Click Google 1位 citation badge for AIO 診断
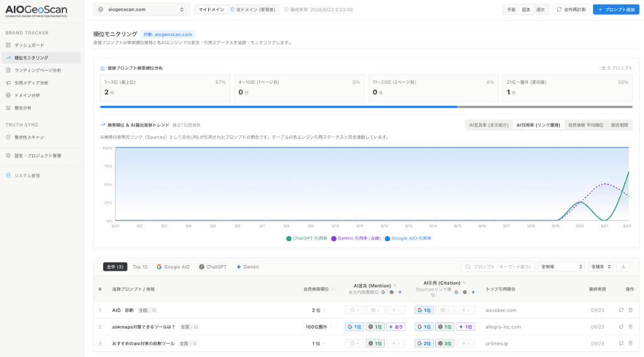Screen dimensions: 644x357 424,310
